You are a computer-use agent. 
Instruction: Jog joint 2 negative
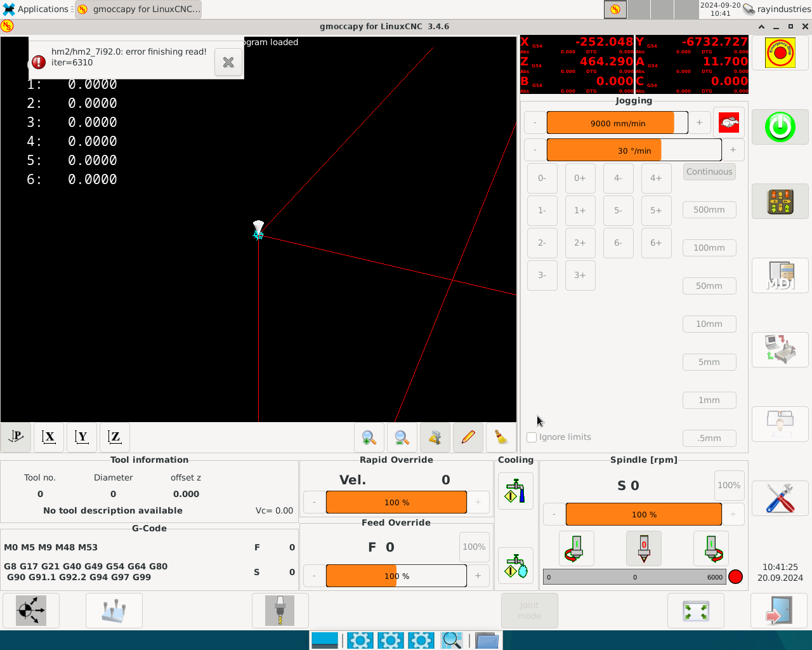coord(542,243)
